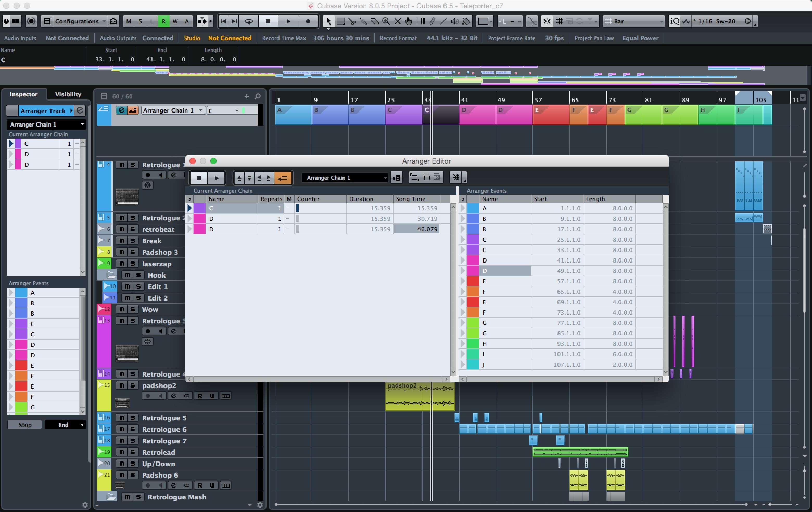Click the Song Time column header

[x=416, y=199]
